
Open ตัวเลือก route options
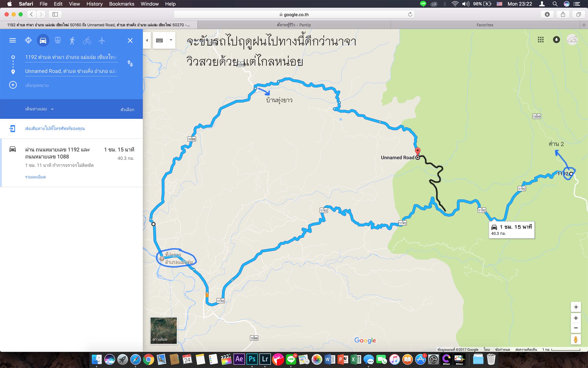[127, 109]
